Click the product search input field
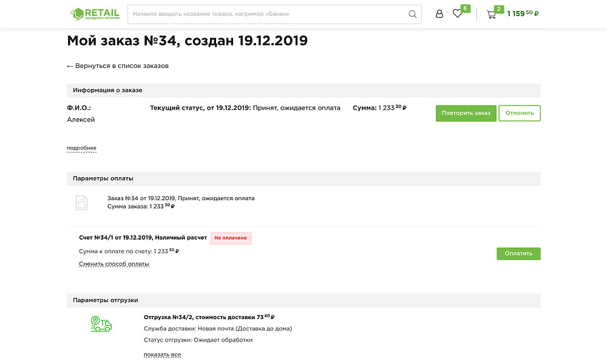Viewport: 607px width, 364px height. 255,14
